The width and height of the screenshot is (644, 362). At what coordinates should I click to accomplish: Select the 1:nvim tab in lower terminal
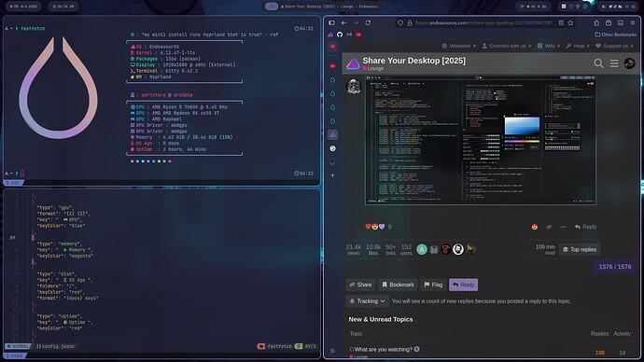(14, 355)
